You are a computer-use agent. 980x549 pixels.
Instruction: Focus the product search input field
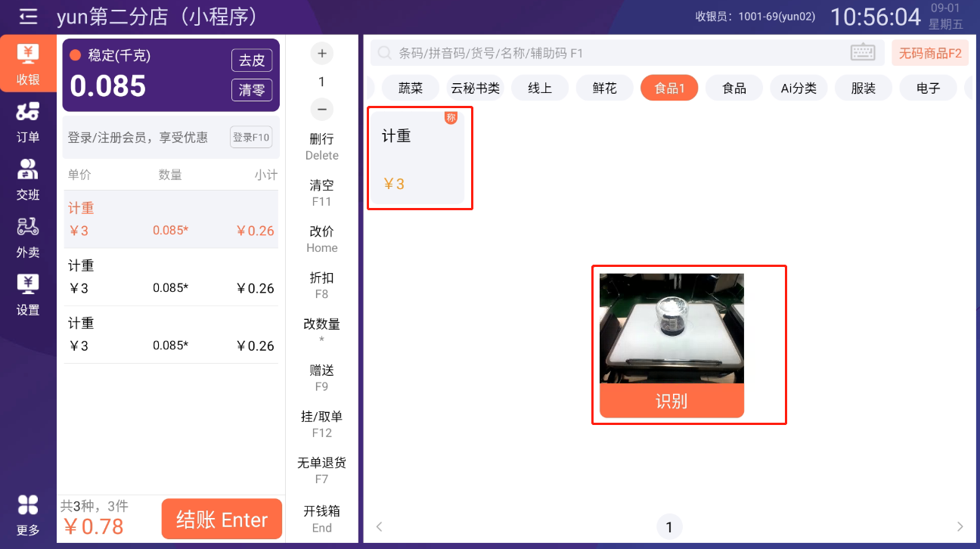click(x=612, y=53)
